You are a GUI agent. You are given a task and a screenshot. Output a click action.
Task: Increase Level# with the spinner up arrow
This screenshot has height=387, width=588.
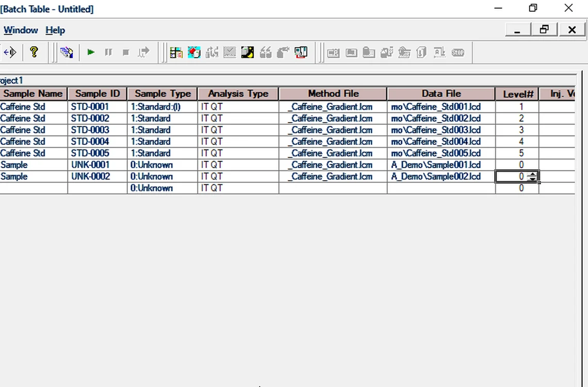532,174
